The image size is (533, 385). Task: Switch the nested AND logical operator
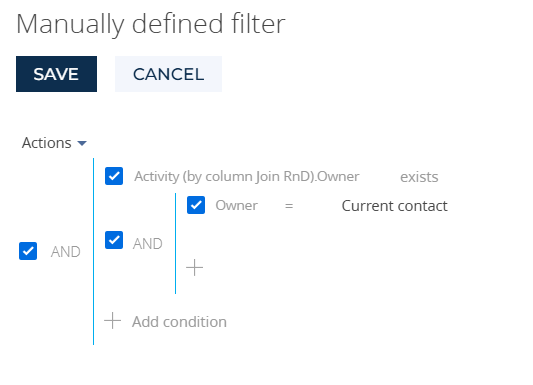click(x=148, y=244)
